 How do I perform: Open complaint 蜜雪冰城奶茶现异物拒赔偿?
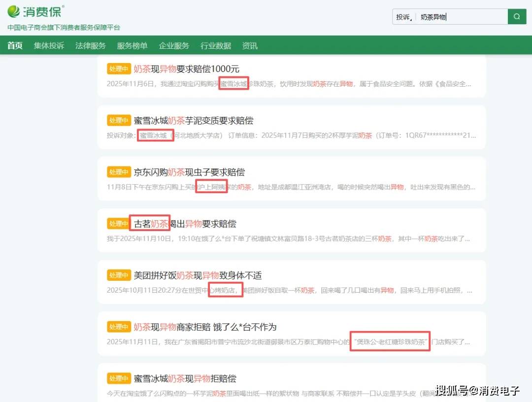pos(185,379)
